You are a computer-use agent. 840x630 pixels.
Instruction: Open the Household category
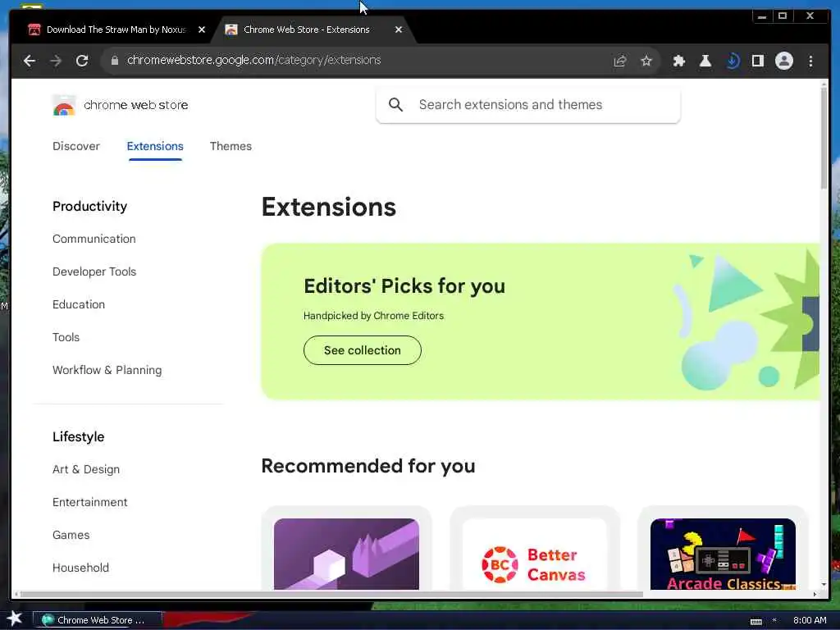coord(80,568)
